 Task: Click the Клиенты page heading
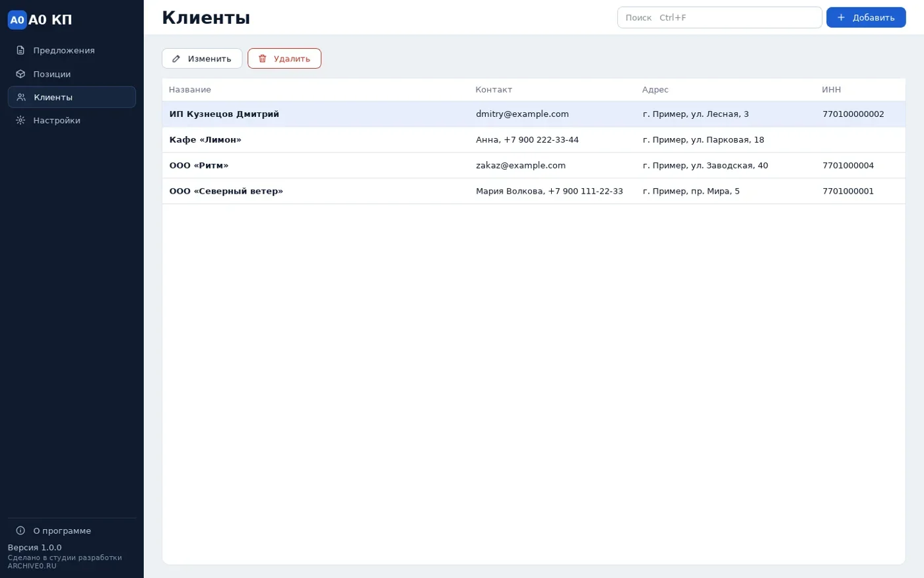pos(206,18)
